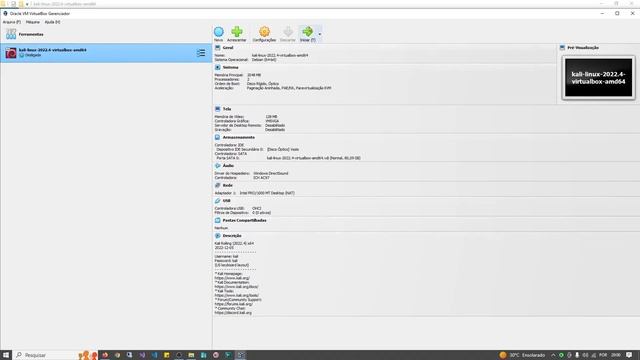Screen dimensions: 640x360
Task: Click the Memória Principal 2048 MB value
Action: (254, 75)
